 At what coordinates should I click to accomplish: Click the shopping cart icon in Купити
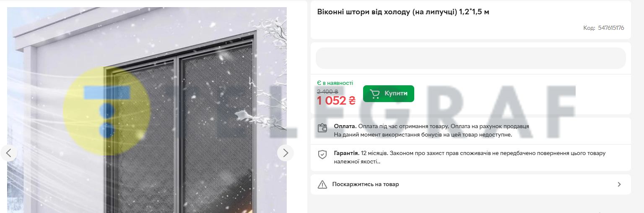(x=375, y=94)
